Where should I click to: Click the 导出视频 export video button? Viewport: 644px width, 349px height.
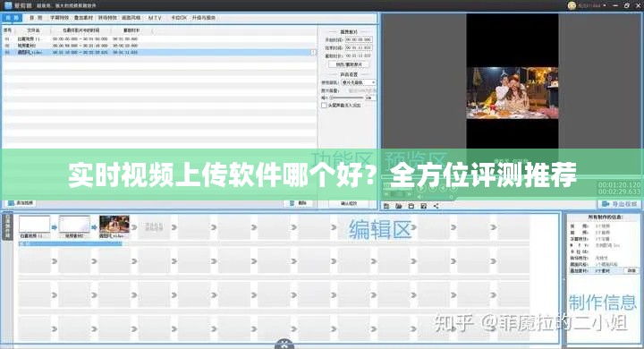619,204
